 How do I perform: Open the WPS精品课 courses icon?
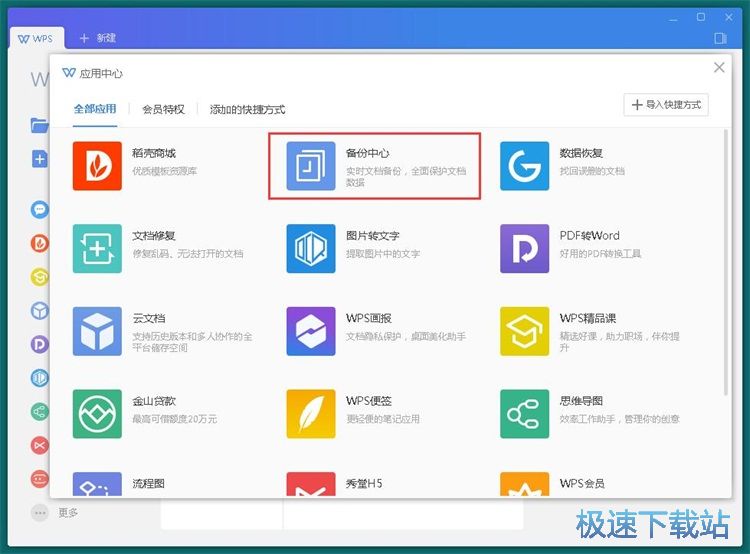[x=525, y=331]
